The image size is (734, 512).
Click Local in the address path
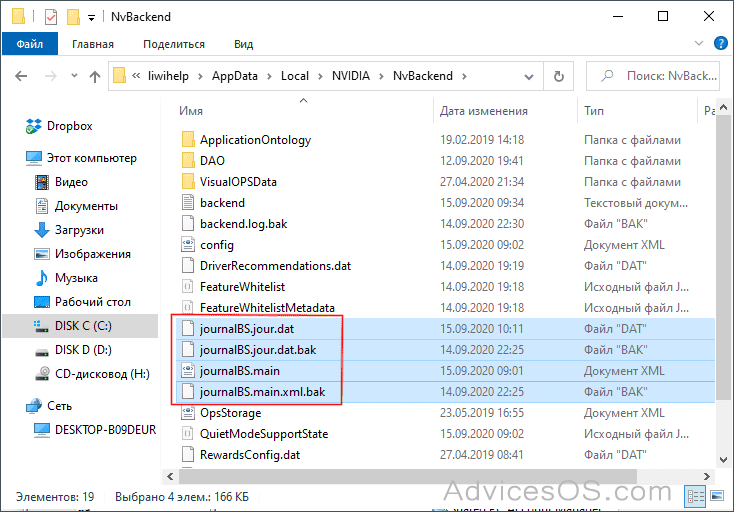tap(294, 76)
